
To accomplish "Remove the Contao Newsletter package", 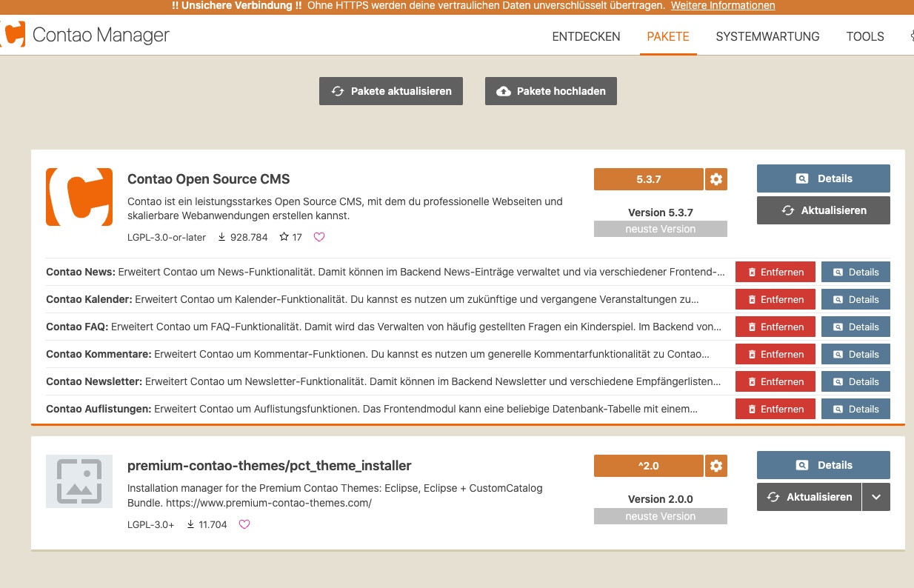I will click(775, 381).
